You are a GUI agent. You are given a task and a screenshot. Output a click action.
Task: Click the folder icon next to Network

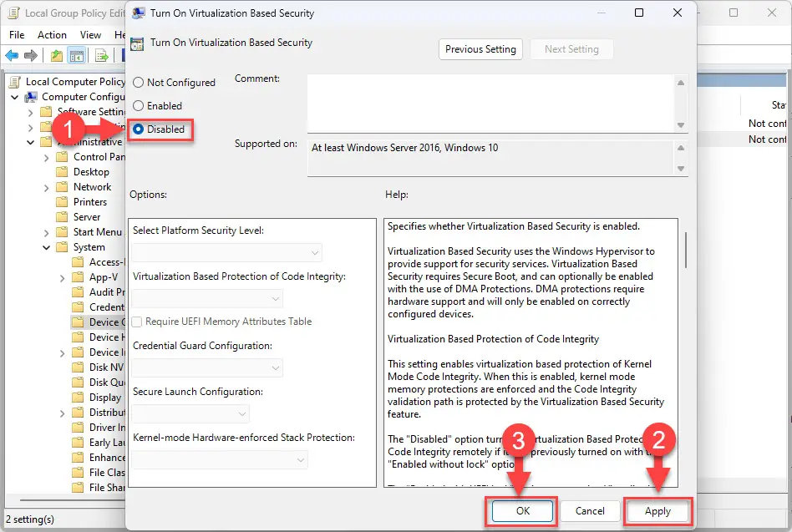point(62,187)
